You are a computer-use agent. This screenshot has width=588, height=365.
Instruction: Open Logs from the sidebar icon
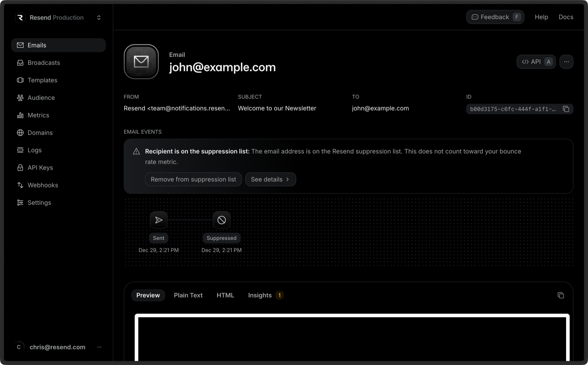pyautogui.click(x=20, y=150)
